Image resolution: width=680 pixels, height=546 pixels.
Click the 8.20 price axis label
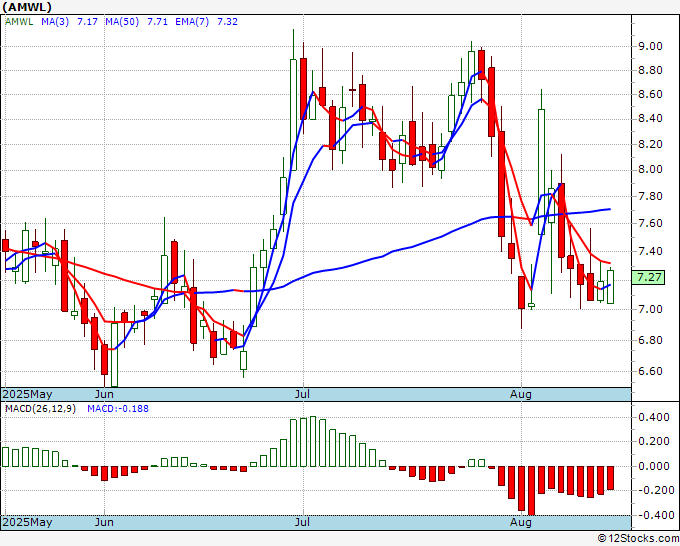[650, 144]
